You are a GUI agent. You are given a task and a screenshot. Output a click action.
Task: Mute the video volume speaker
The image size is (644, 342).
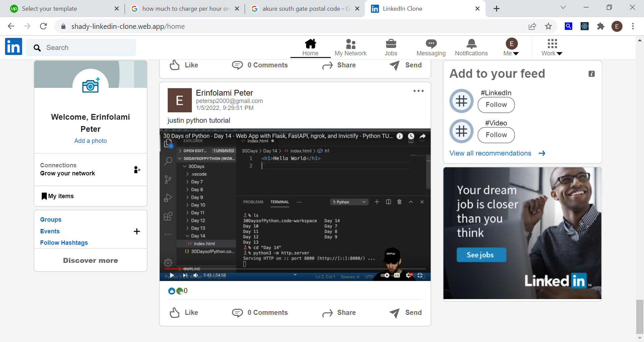point(196,276)
